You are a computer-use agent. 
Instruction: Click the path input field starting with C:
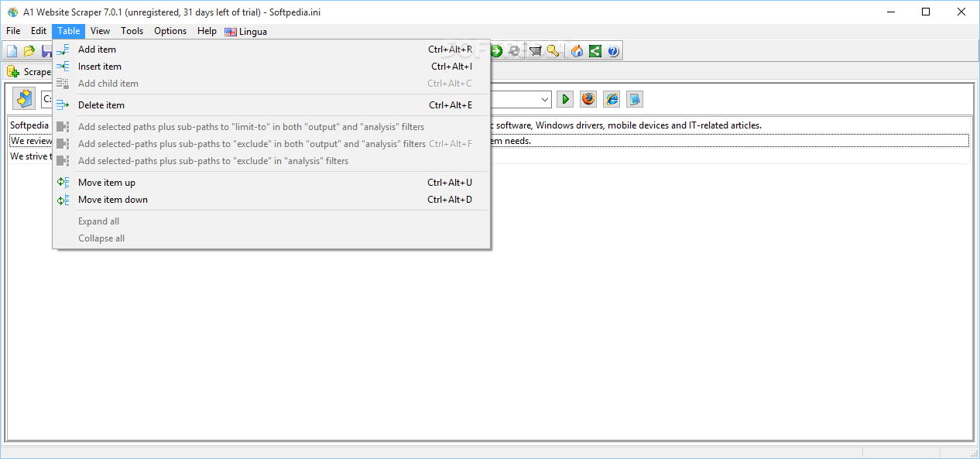click(x=46, y=99)
